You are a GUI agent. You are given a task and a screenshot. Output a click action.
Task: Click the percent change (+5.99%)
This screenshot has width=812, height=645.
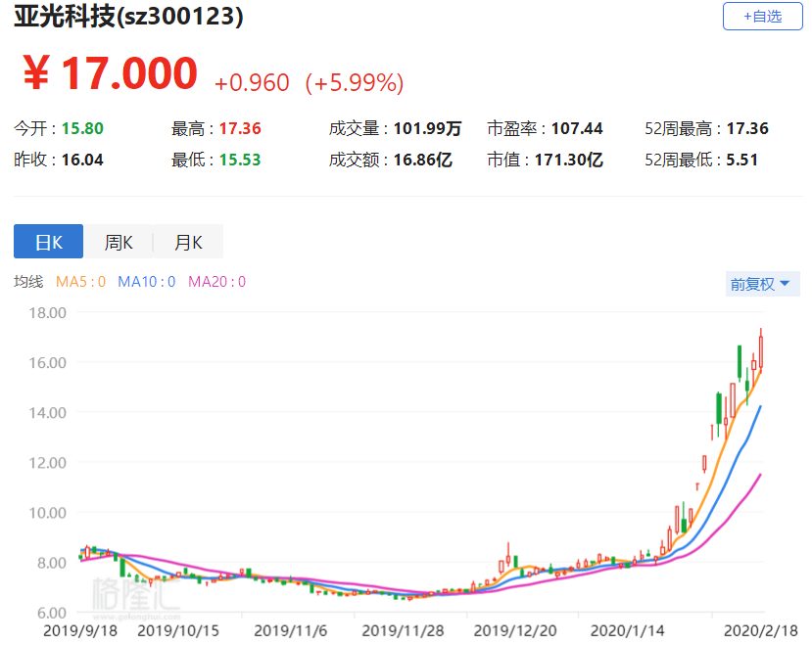tap(355, 83)
